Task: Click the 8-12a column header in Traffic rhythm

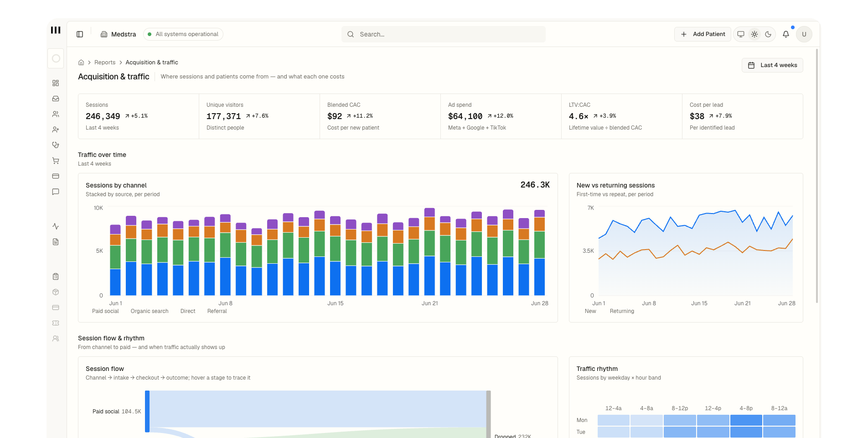Action: click(x=779, y=408)
